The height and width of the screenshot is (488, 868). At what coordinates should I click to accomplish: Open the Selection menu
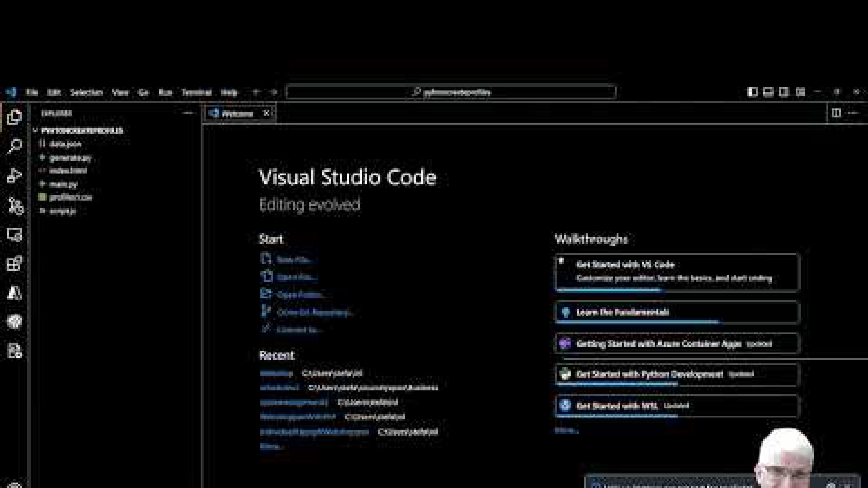tap(86, 92)
